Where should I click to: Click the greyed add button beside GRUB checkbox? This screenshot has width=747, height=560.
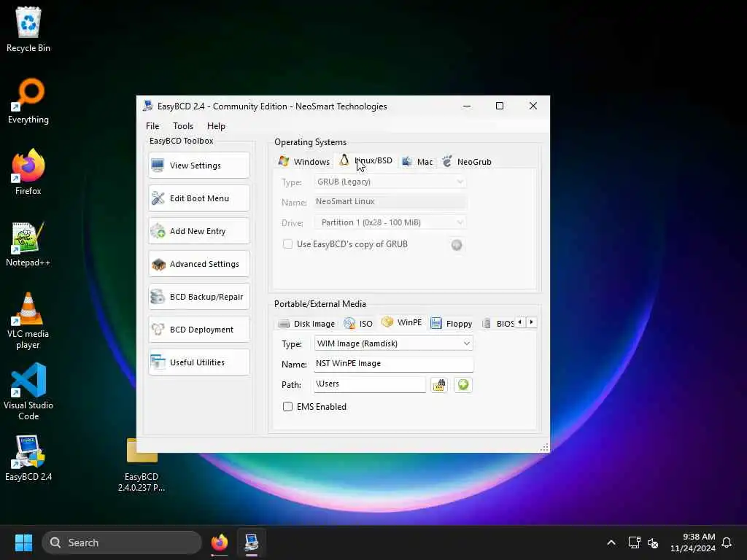click(x=457, y=245)
